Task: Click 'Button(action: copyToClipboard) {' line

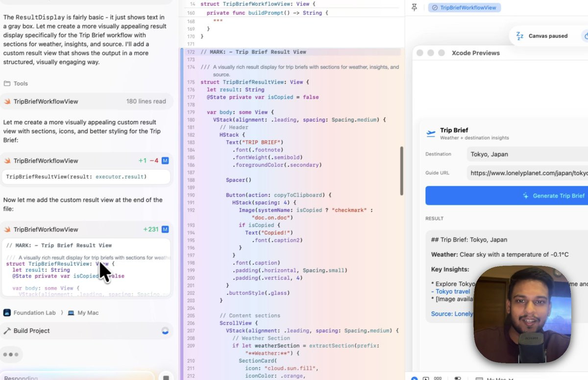Action: pos(279,195)
